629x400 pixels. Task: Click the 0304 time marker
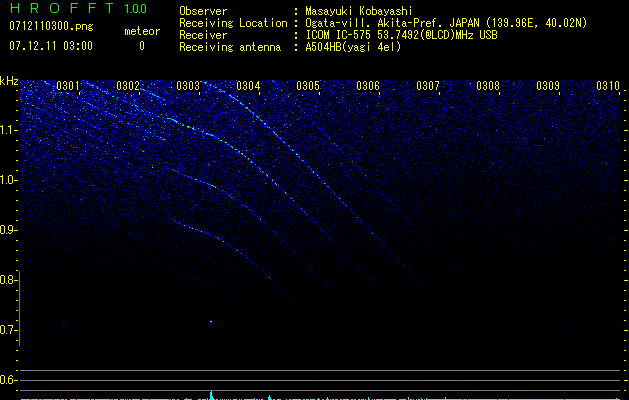point(248,86)
